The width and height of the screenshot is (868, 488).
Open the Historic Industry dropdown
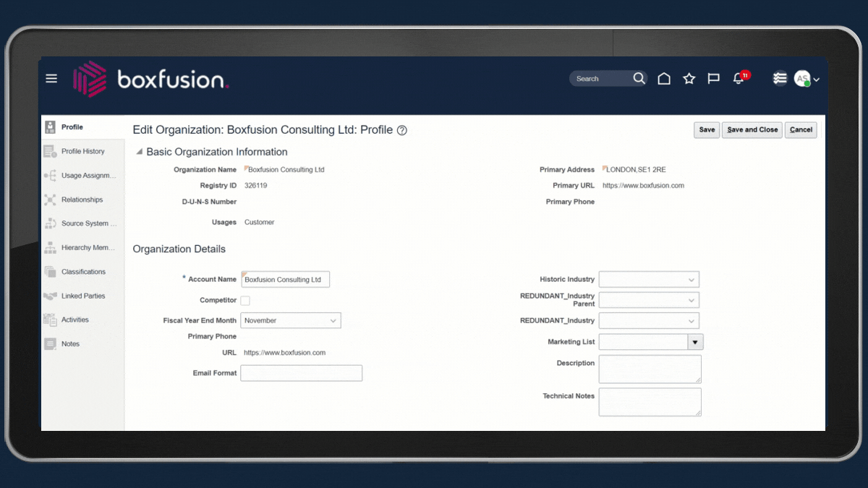(691, 280)
